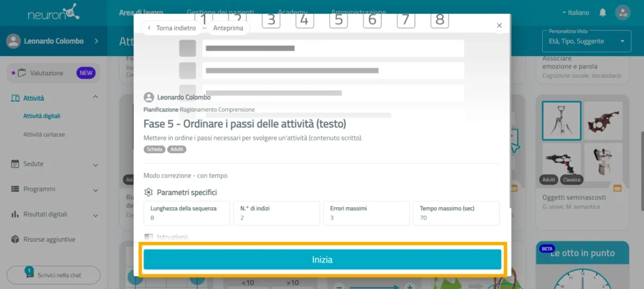Expand the Risultati digitali section
Screen dimensions: 644x289
(x=96, y=215)
